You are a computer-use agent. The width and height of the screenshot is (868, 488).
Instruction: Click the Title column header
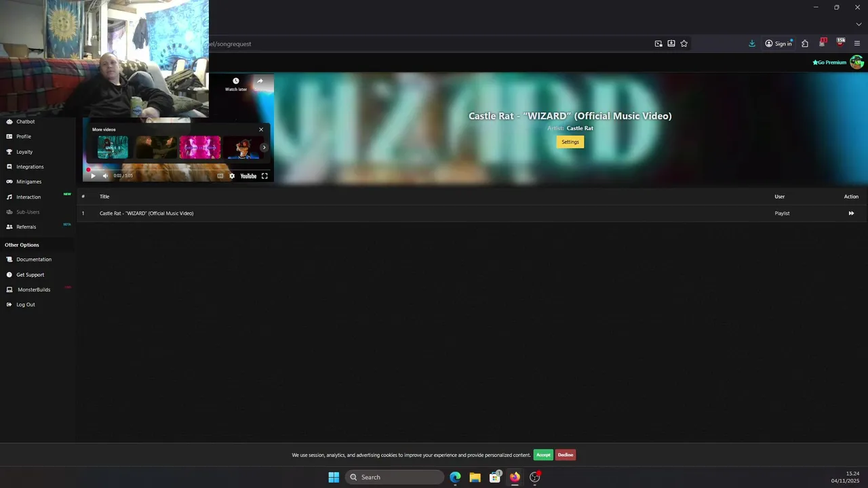pyautogui.click(x=104, y=197)
